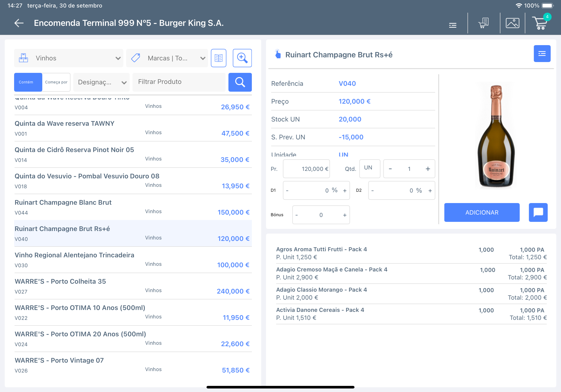Select Quinta da Wave reserva TAWNY
561x392 pixels.
133,128
